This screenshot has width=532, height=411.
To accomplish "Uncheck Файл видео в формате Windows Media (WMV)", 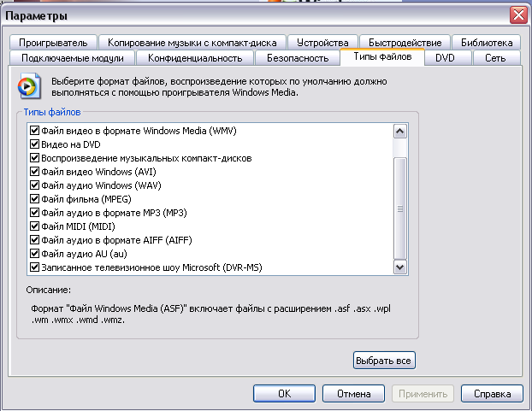I will pyautogui.click(x=34, y=131).
